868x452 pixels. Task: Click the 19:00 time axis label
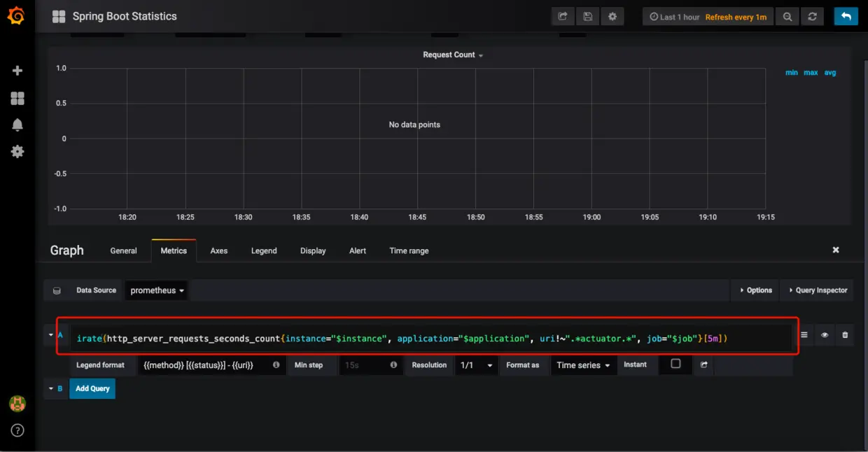click(x=591, y=217)
